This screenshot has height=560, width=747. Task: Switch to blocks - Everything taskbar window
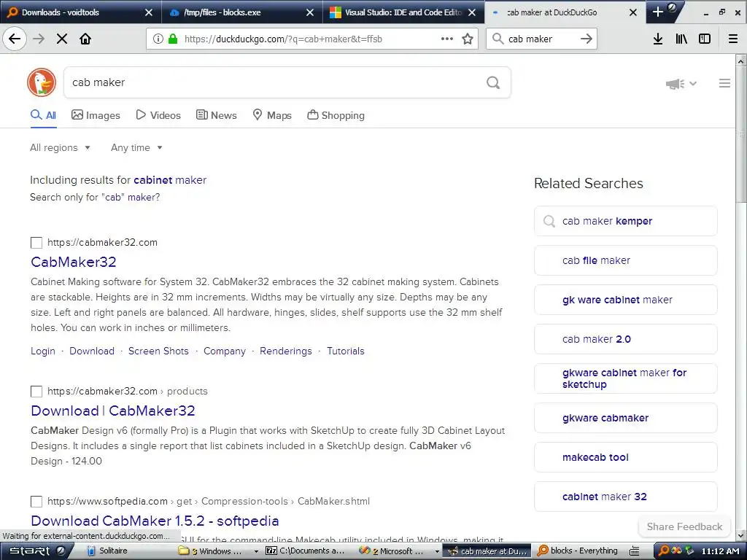coord(578,551)
